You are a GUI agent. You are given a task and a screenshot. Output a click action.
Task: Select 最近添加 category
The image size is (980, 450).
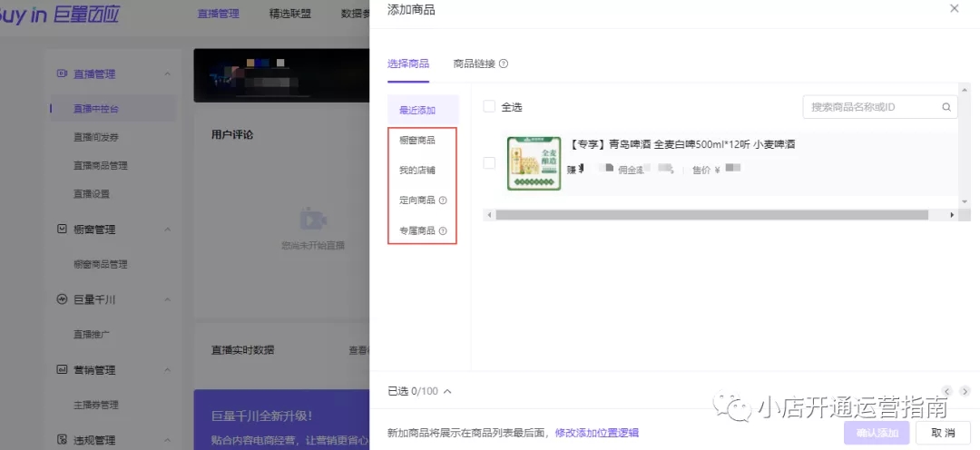coord(423,110)
